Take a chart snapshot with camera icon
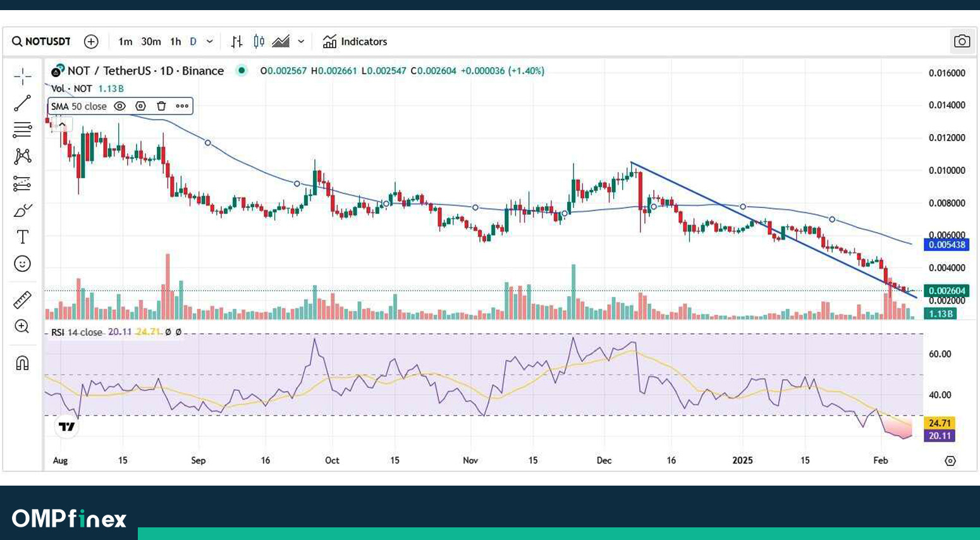 962,41
